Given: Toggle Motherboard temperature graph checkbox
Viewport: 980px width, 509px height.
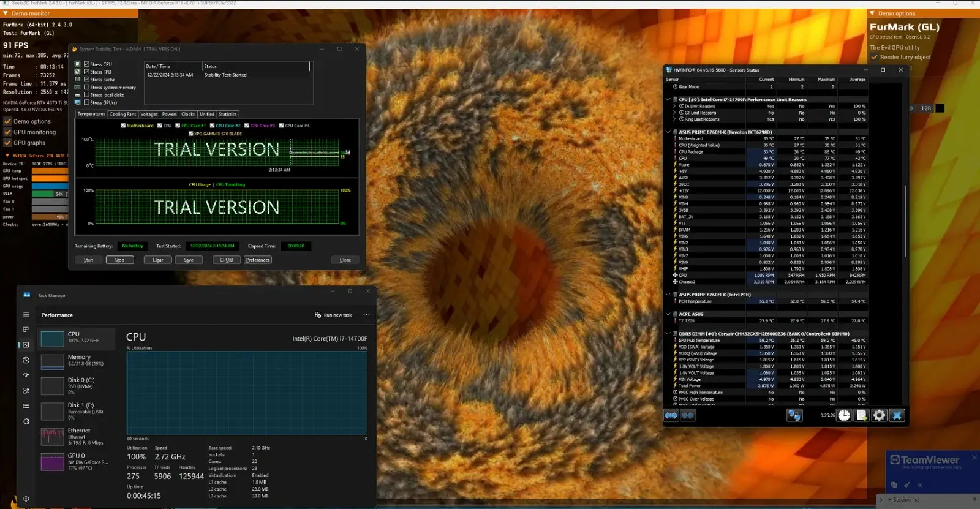Looking at the screenshot, I should tap(124, 126).
